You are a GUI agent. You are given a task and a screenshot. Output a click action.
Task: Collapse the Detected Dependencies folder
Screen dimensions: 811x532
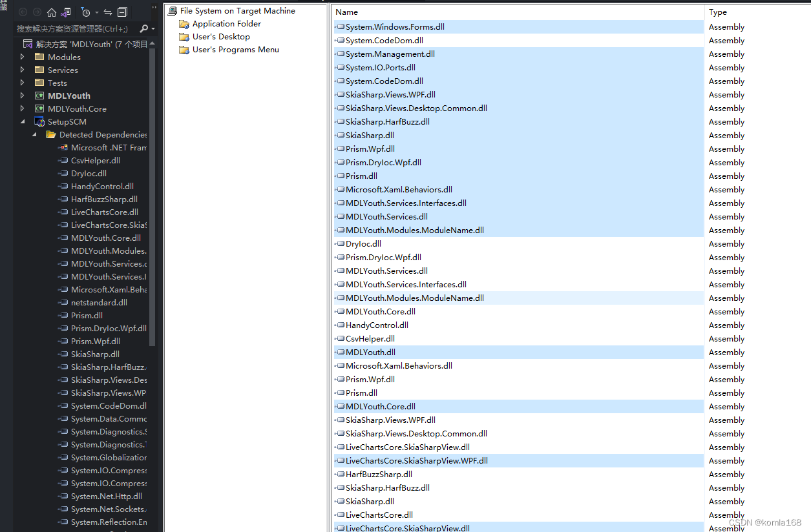tap(34, 134)
